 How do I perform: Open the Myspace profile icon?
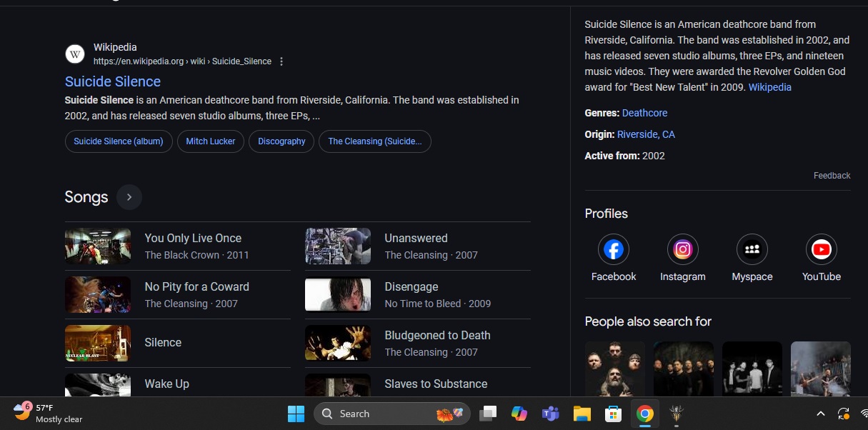pyautogui.click(x=752, y=249)
